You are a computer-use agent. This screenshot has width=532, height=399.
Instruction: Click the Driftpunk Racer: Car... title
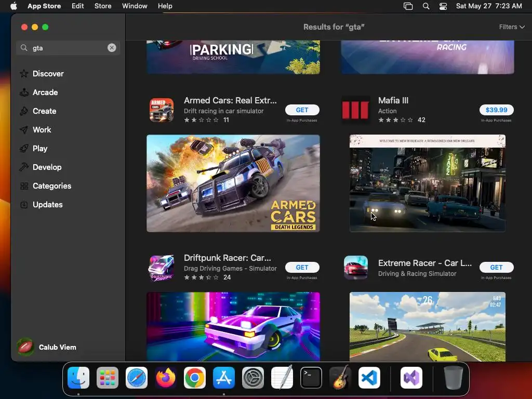tap(228, 258)
